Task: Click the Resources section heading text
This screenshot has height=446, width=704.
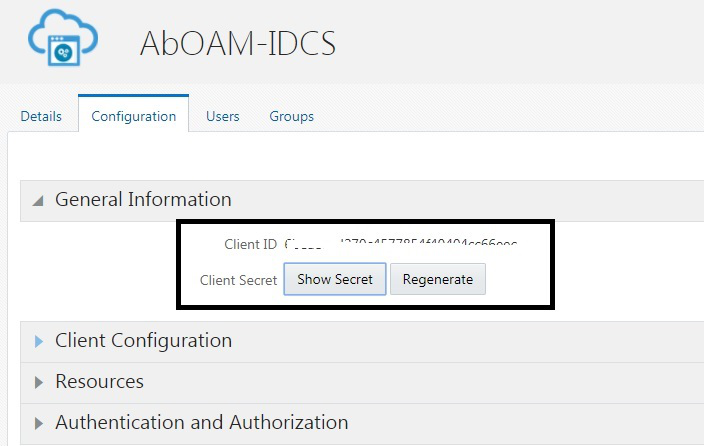Action: [x=100, y=381]
